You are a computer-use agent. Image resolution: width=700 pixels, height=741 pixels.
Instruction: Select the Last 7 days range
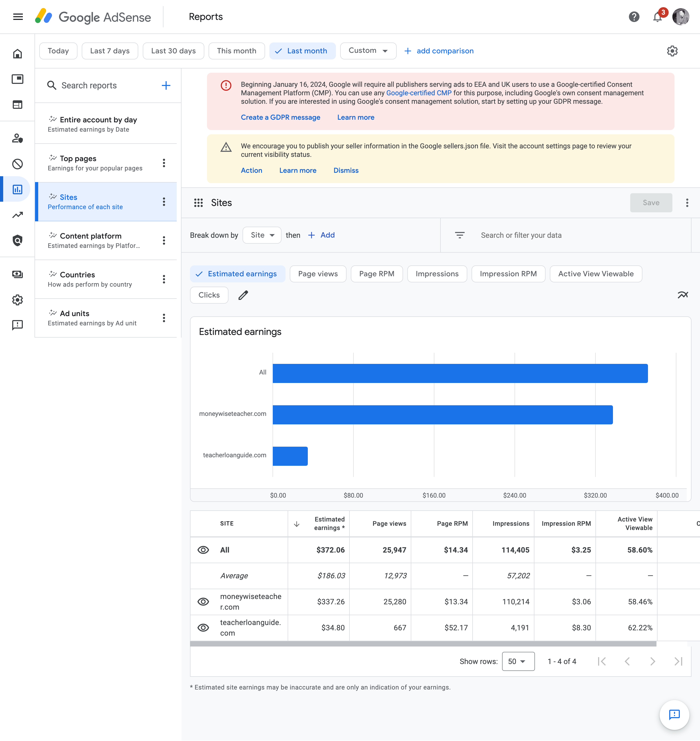click(110, 51)
